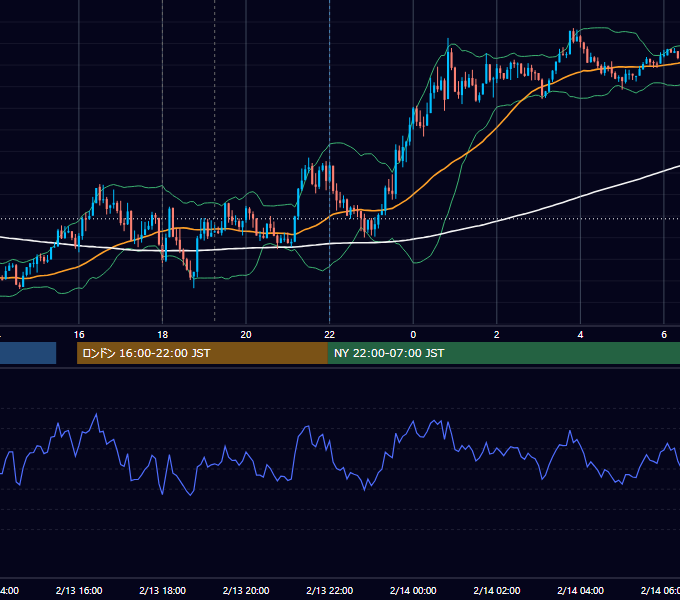The width and height of the screenshot is (680, 600).
Task: Click the '2' hour label on the chart axis
Action: point(497,335)
